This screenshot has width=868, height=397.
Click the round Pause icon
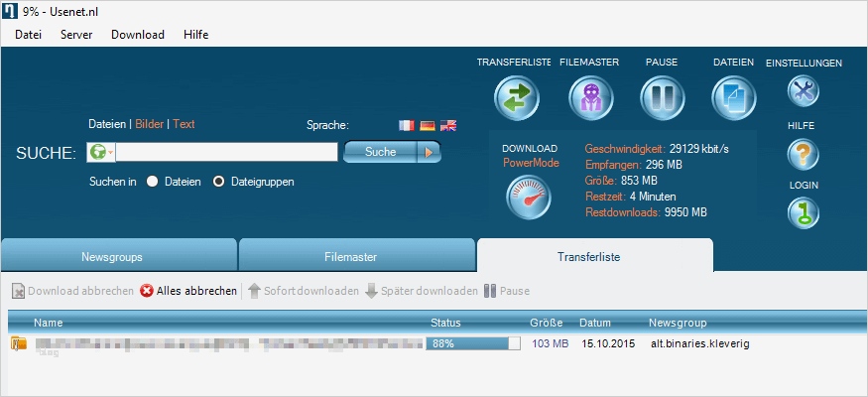[x=662, y=98]
